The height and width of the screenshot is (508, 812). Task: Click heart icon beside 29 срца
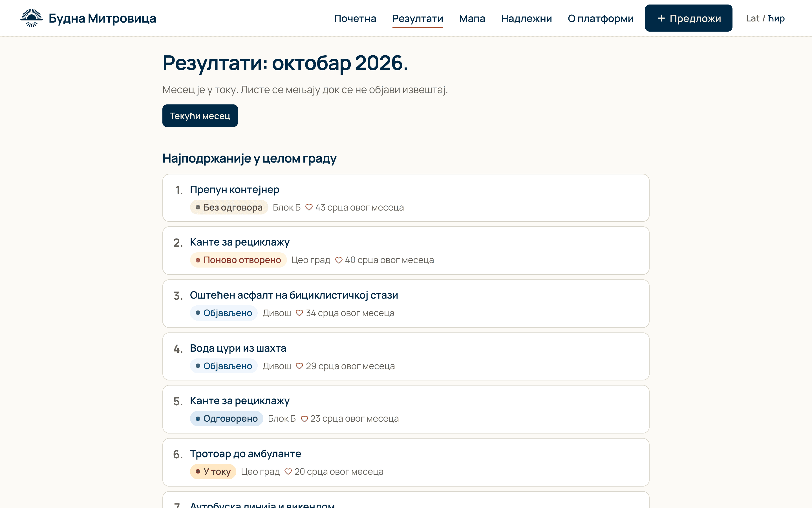tap(299, 366)
